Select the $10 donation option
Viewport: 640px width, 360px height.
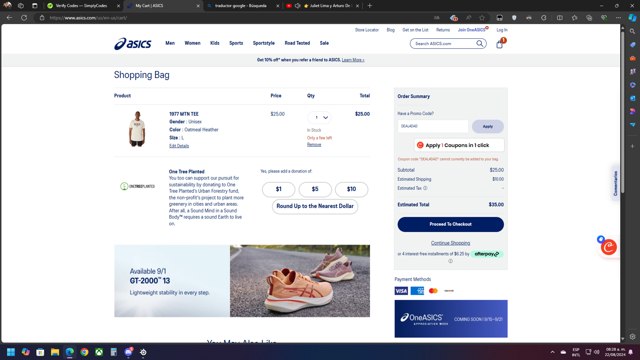coord(351,189)
